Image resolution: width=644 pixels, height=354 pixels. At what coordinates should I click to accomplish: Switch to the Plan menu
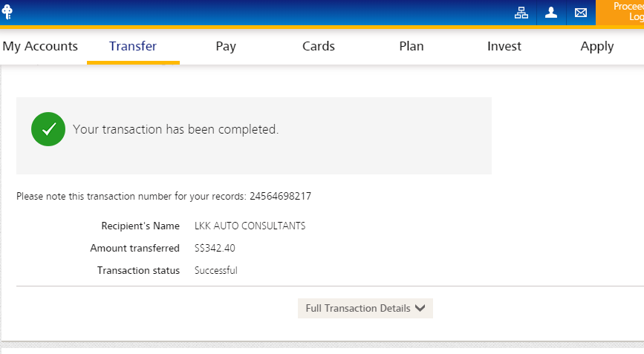(412, 46)
